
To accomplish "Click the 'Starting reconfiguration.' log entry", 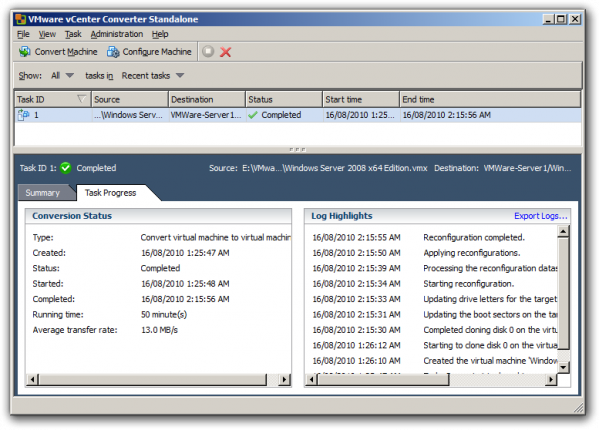I will [x=468, y=283].
